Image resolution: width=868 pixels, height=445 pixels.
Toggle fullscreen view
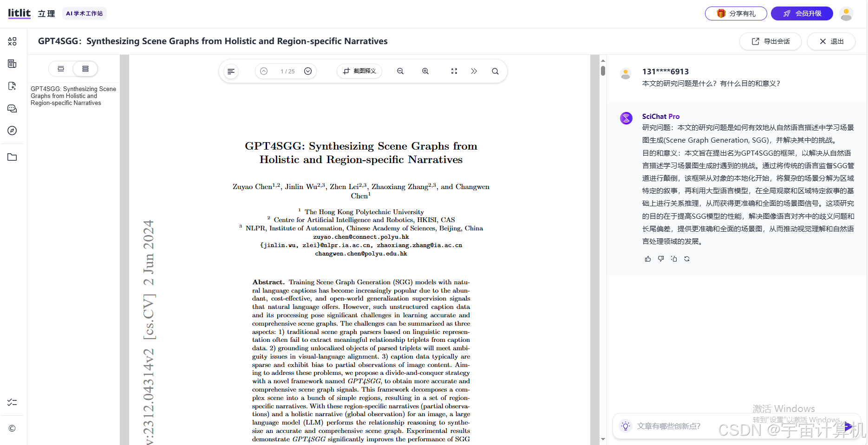point(454,71)
